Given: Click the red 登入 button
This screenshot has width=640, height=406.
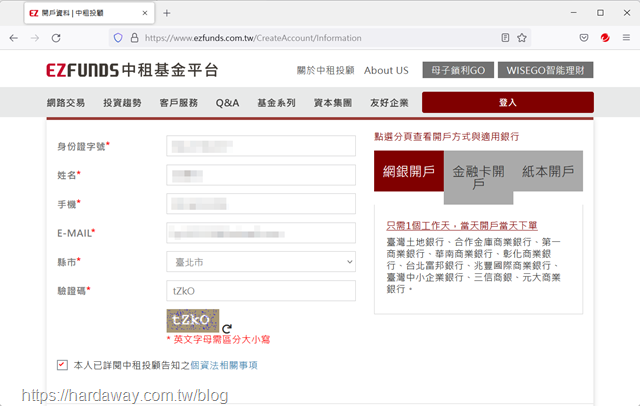Looking at the screenshot, I should (x=508, y=102).
